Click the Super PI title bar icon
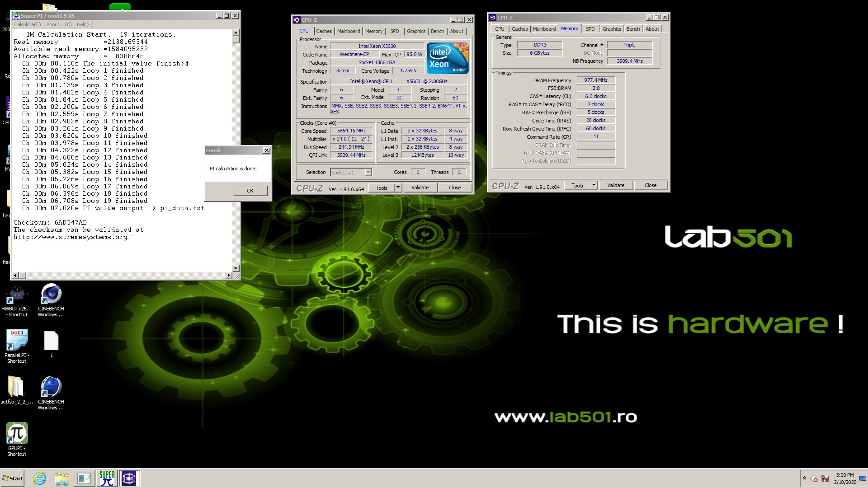Viewport: 868px width, 488px height. pos(16,16)
